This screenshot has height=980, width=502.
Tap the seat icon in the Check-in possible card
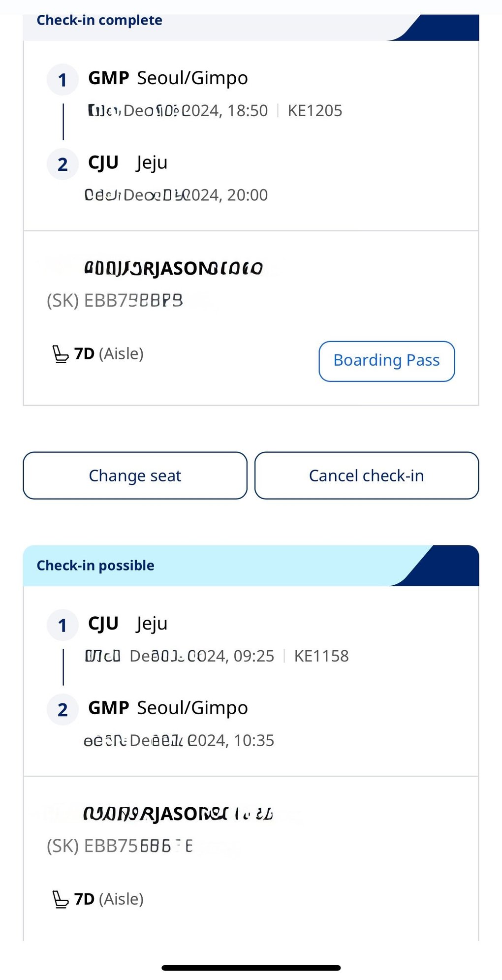click(61, 899)
